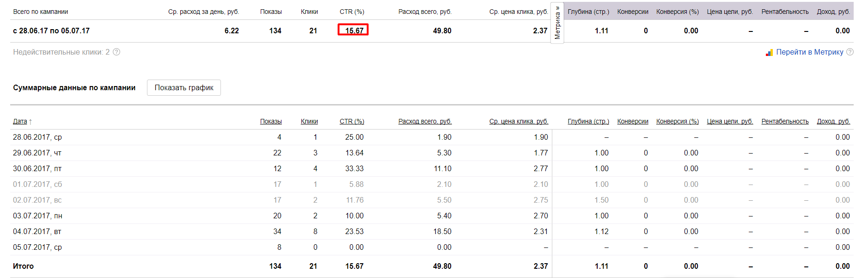868x278 pixels.
Task: Collapse the vertical "Метрика »" panel tab
Action: tap(557, 22)
